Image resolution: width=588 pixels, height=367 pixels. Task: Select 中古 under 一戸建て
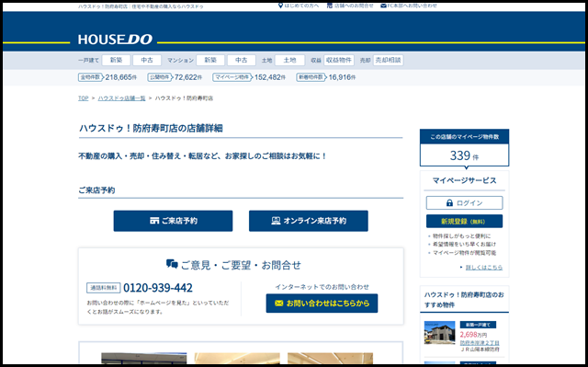pyautogui.click(x=147, y=60)
